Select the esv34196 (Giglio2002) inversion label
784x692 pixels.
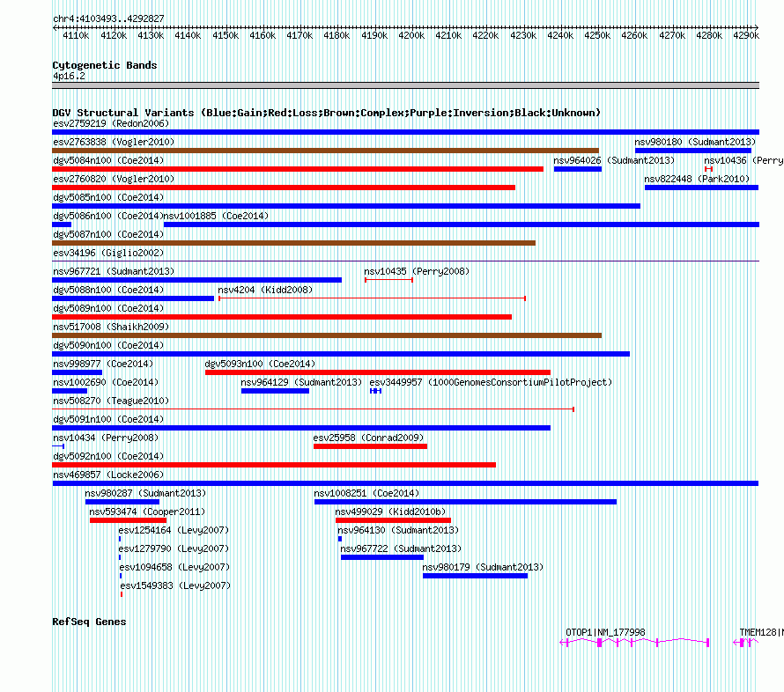pyautogui.click(x=108, y=253)
